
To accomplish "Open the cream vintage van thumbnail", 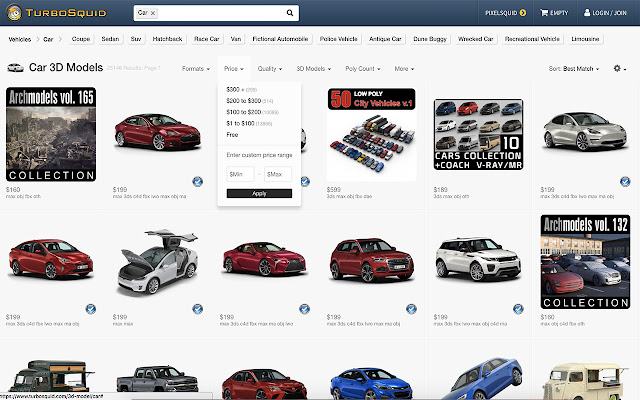I will (585, 381).
